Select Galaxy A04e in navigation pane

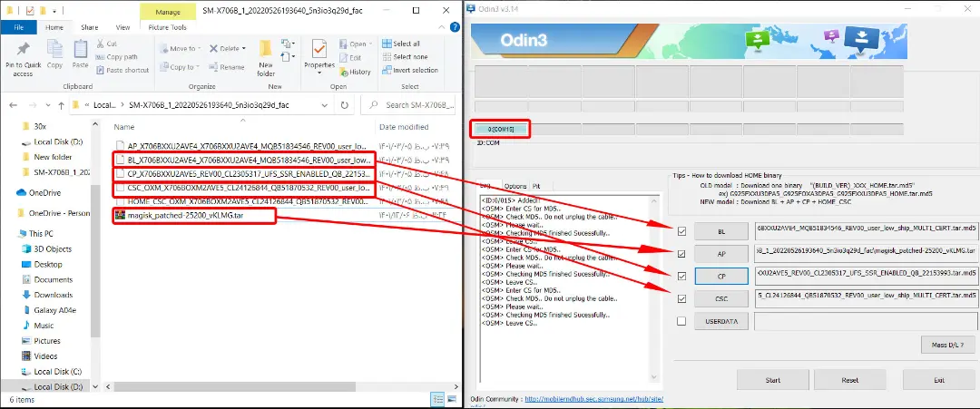point(49,310)
